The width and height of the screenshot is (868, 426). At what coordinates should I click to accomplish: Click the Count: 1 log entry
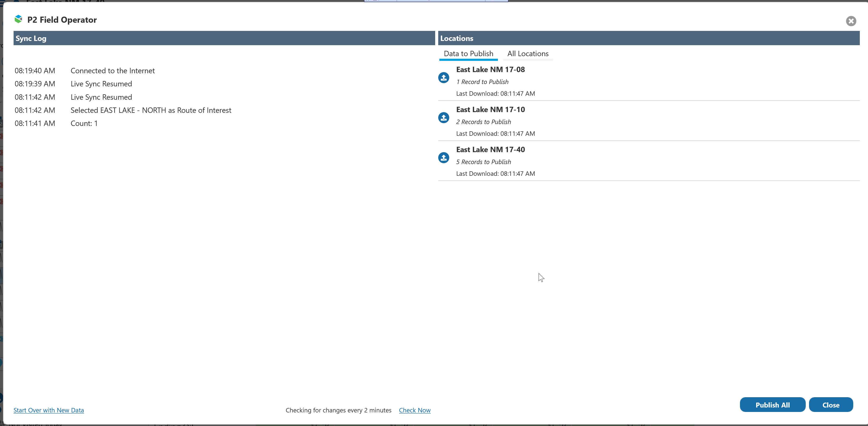(84, 124)
